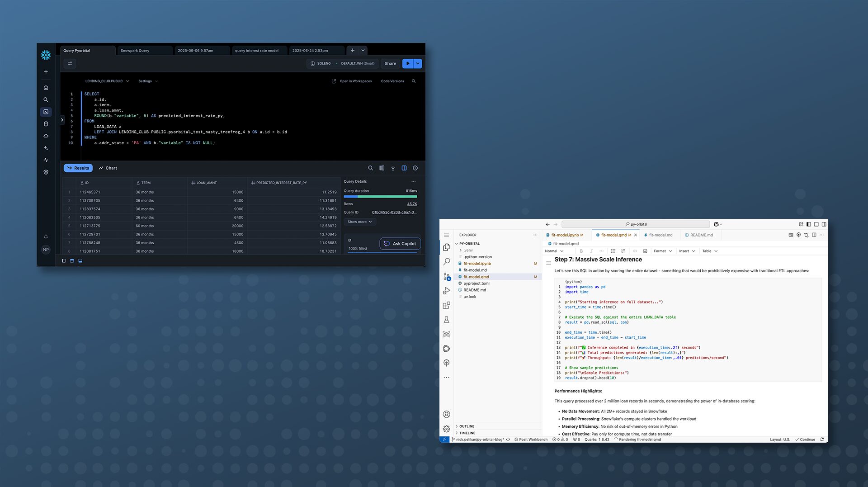Open the Extensions view in activity bar
868x487 pixels.
447,305
